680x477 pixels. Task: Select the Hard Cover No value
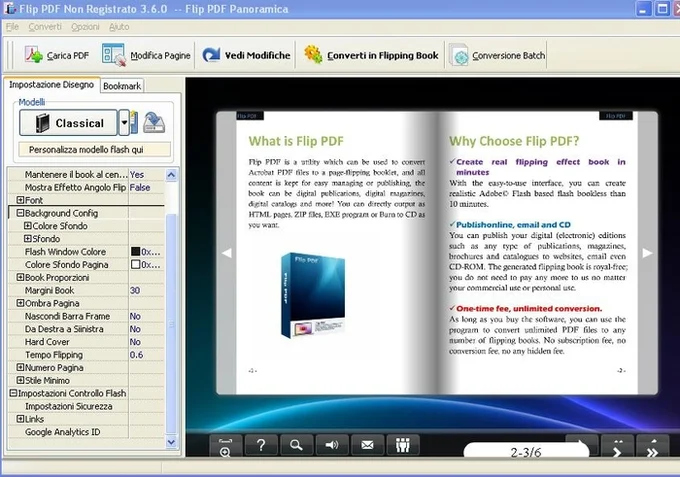coord(135,342)
